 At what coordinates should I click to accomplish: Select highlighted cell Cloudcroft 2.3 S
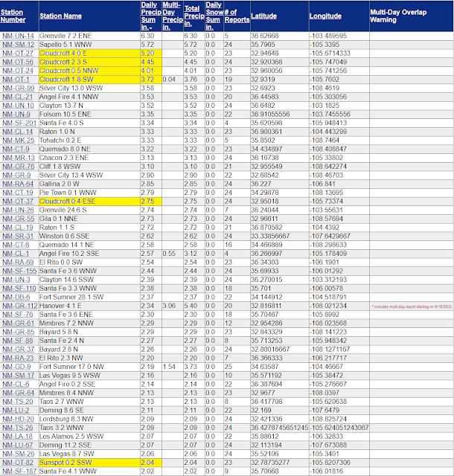coord(89,62)
